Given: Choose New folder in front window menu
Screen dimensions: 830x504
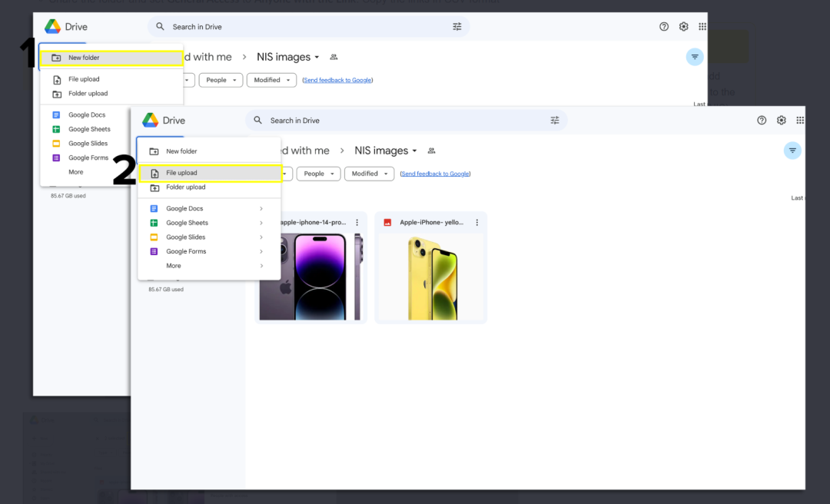Looking at the screenshot, I should (x=210, y=151).
